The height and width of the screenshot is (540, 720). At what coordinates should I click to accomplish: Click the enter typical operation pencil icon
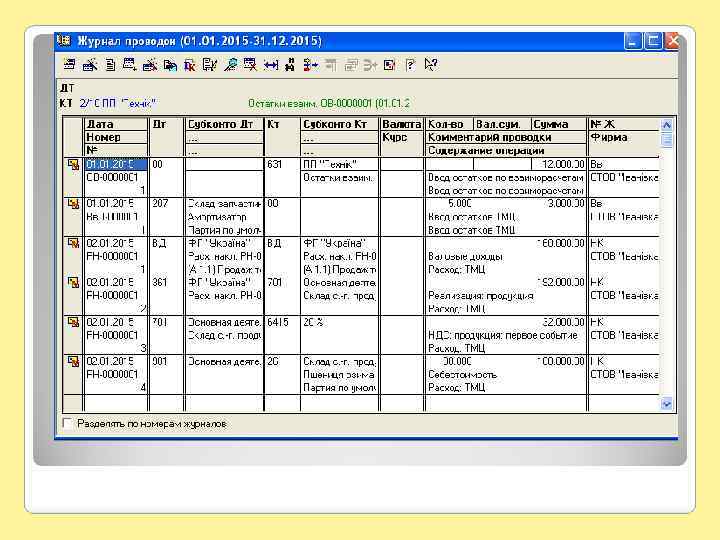click(90, 65)
